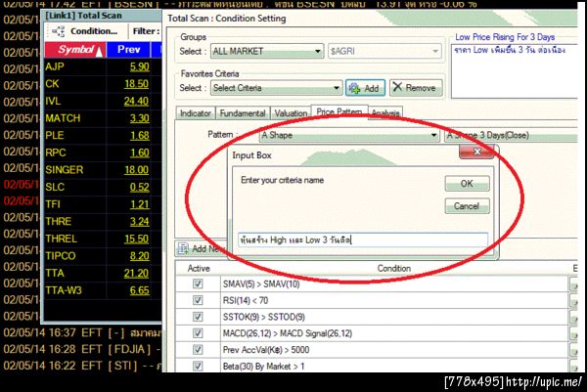Click the STI news line at 16:22

click(82, 366)
